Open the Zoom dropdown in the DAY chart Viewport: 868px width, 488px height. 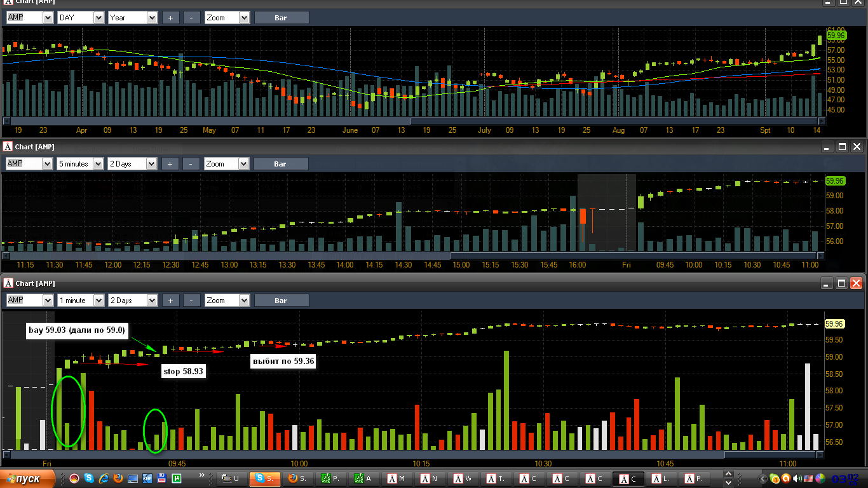pyautogui.click(x=244, y=18)
